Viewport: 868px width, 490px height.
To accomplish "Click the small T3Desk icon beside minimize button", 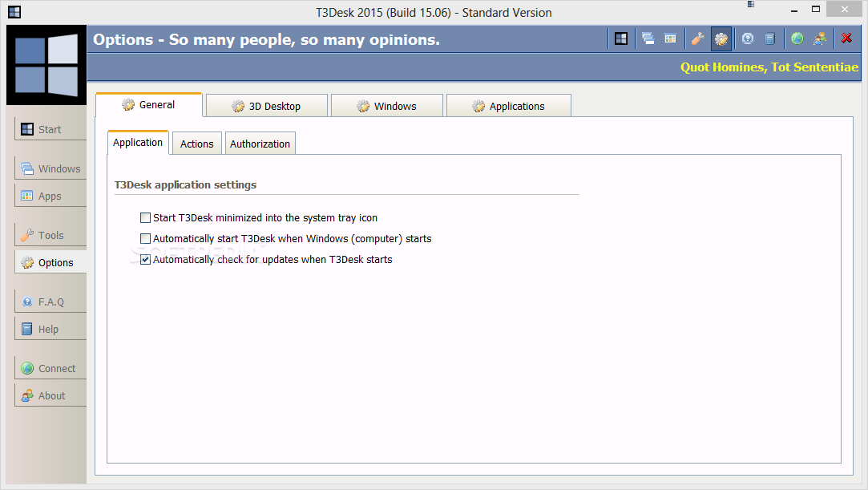I will pos(751,4).
